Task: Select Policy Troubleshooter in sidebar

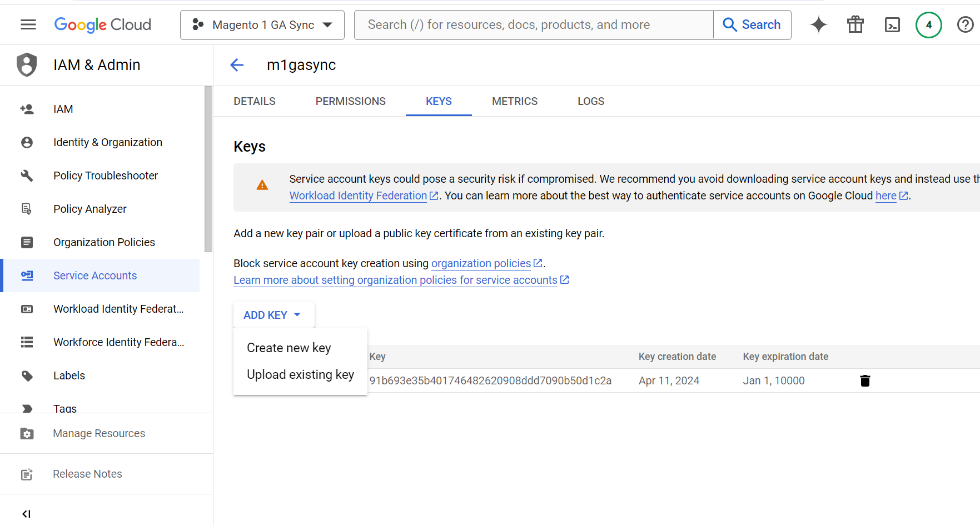Action: (106, 176)
